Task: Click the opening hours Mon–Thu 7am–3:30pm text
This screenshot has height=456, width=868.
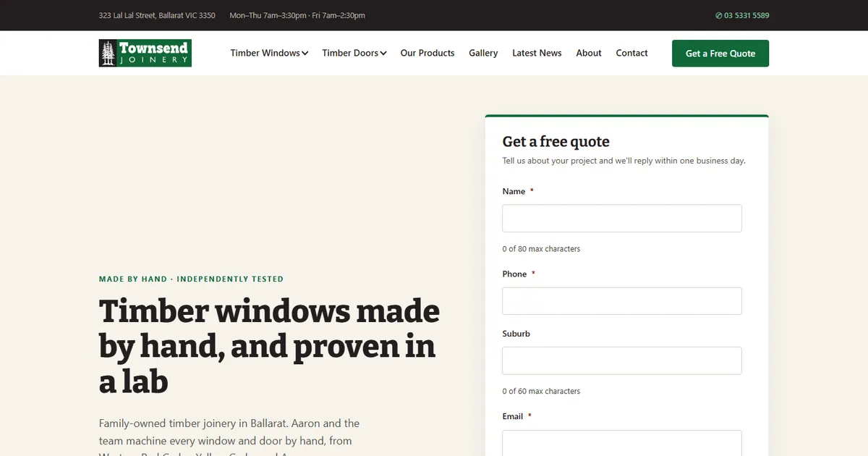Action: click(x=297, y=15)
